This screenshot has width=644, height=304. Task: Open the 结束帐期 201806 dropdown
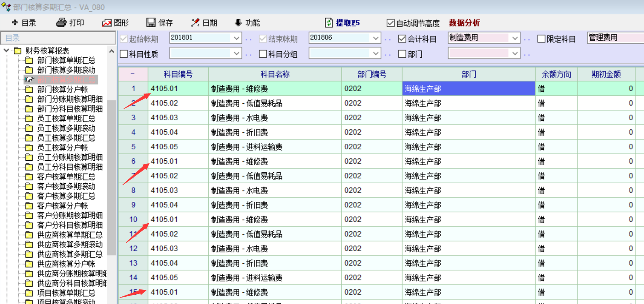click(376, 38)
